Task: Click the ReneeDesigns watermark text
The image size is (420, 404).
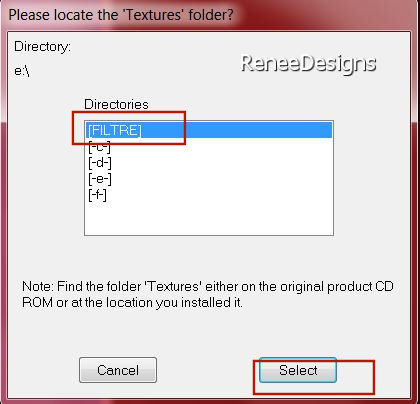Action: point(309,63)
